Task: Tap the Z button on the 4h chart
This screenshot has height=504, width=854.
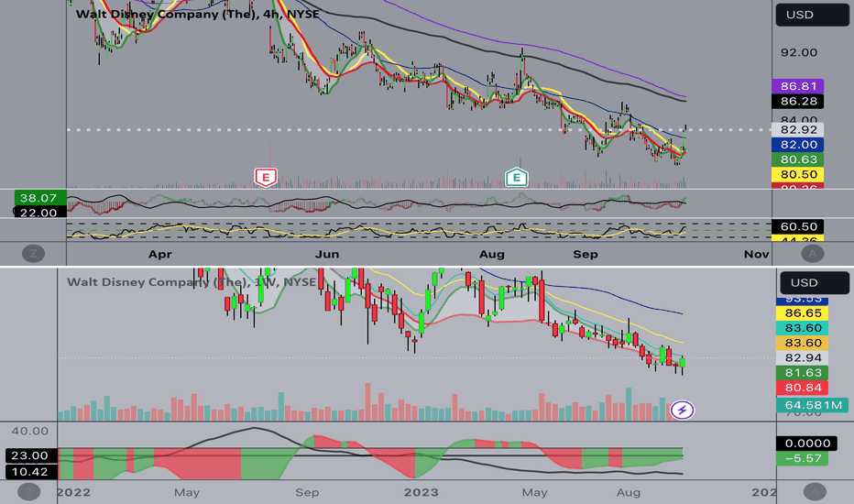Action: [33, 253]
